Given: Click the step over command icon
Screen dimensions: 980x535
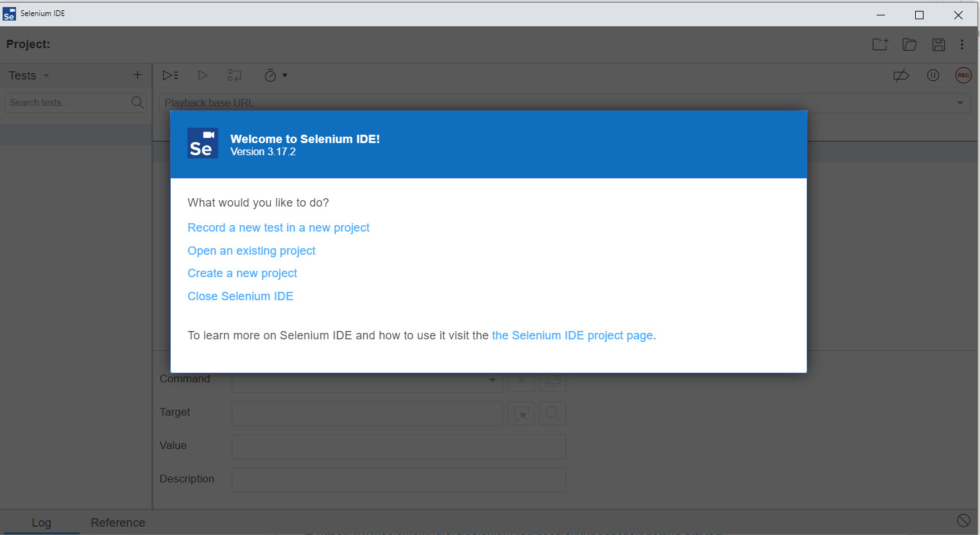Looking at the screenshot, I should [x=234, y=76].
